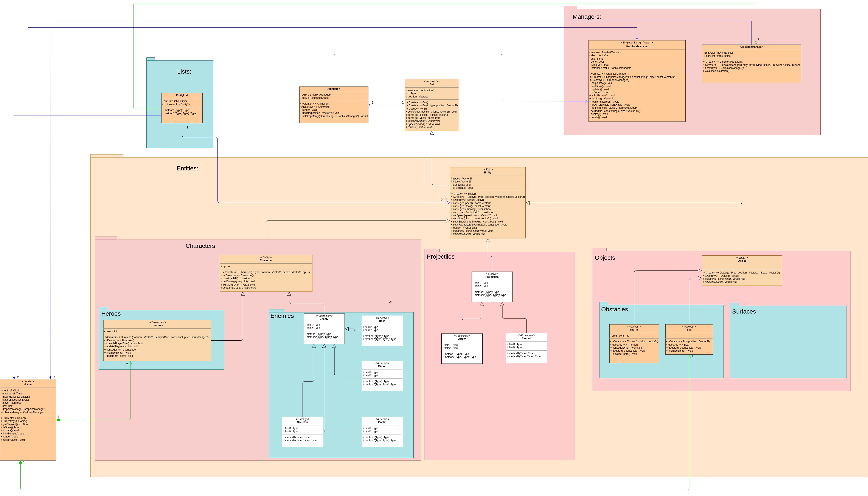
Task: Select '+ getDamage(dmg : int) : void' in Character
Action: tap(237, 282)
